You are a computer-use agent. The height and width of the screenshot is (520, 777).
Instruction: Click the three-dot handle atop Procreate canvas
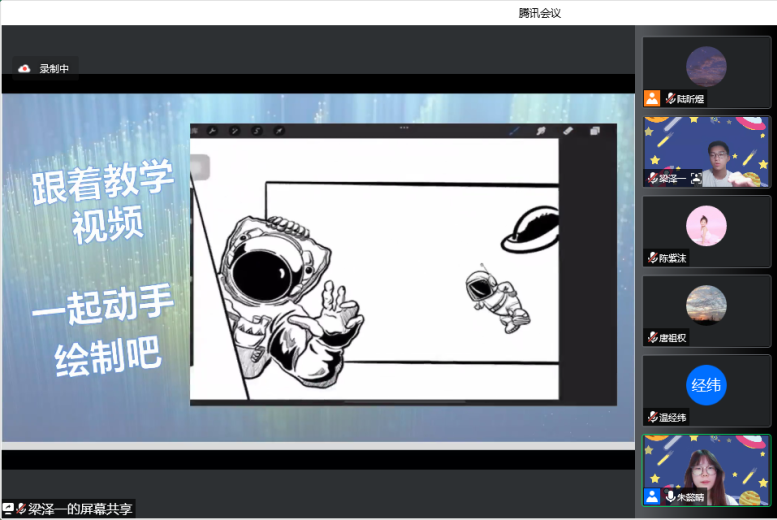pos(404,127)
